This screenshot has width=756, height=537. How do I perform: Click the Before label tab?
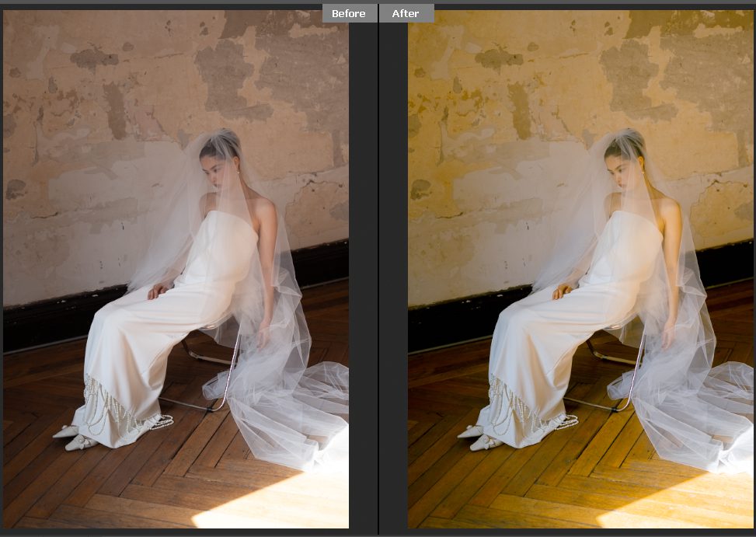click(x=349, y=13)
